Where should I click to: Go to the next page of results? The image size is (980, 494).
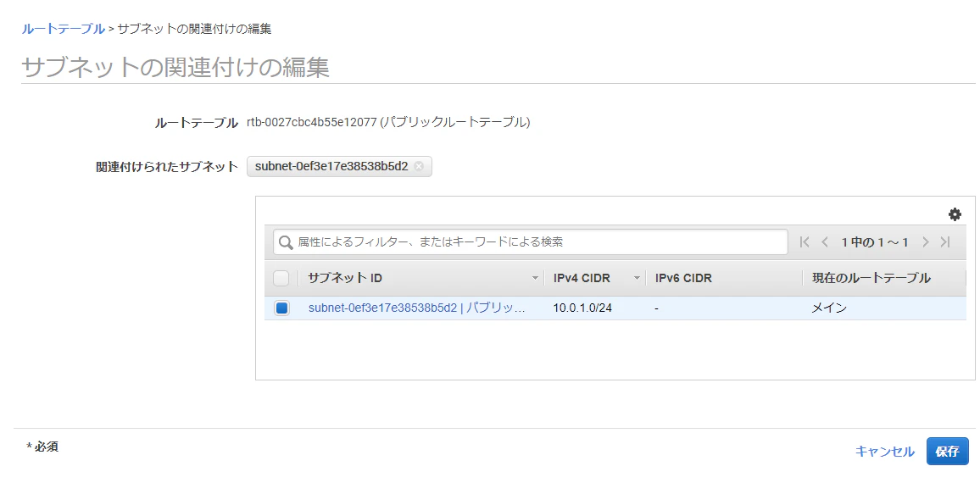[x=926, y=241]
